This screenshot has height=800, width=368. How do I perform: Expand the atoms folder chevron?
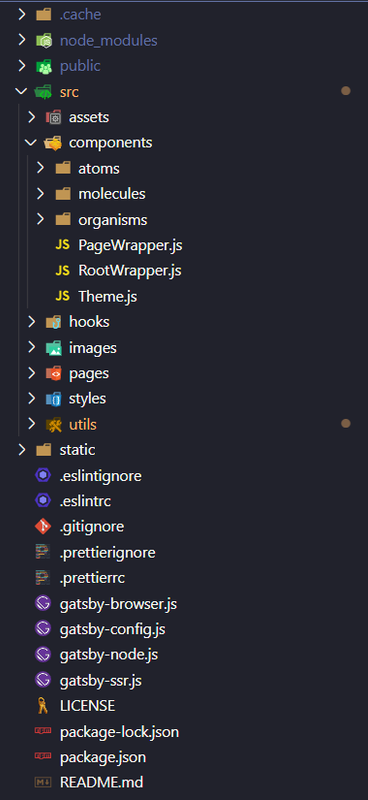point(41,168)
